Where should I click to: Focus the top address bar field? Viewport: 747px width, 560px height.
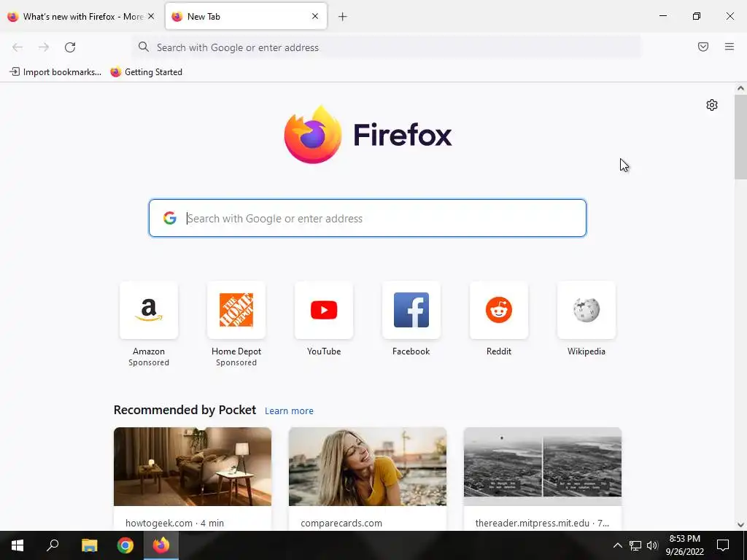386,47
